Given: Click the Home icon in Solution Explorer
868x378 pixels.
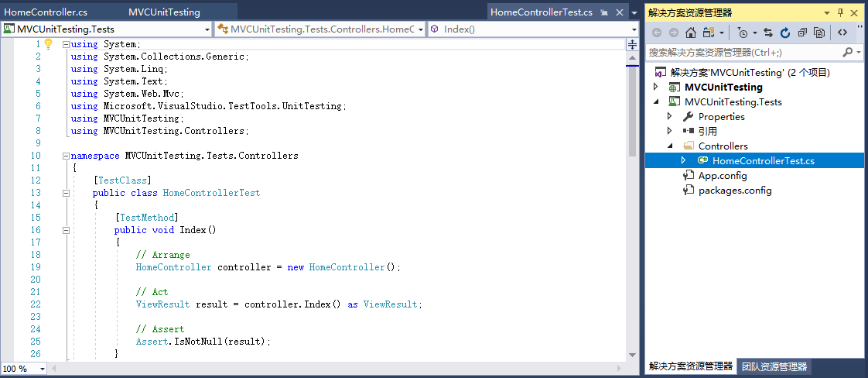Looking at the screenshot, I should (x=691, y=33).
